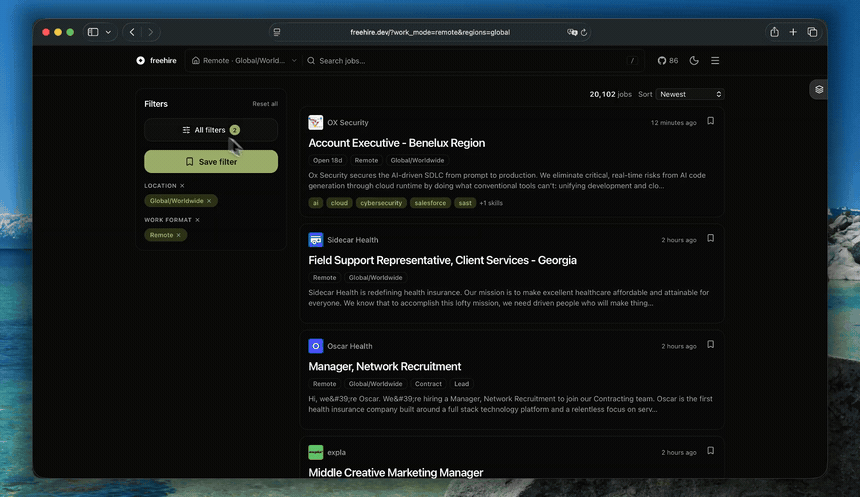The image size is (860, 497).
Task: Click the 12 minutes ago timestamp
Action: click(674, 123)
